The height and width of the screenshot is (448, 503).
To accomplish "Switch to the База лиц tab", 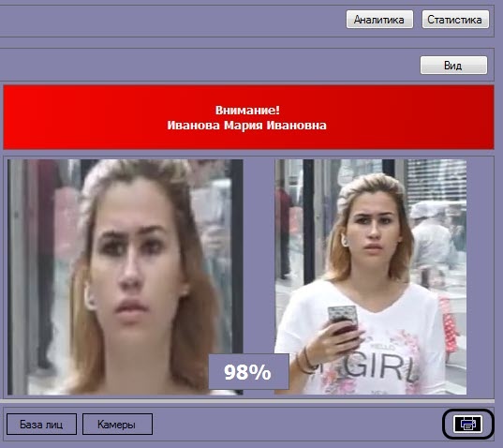I will click(x=41, y=425).
